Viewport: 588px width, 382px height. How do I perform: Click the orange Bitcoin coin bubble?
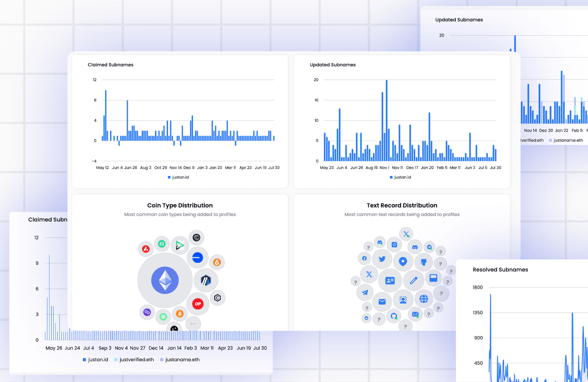[180, 314]
